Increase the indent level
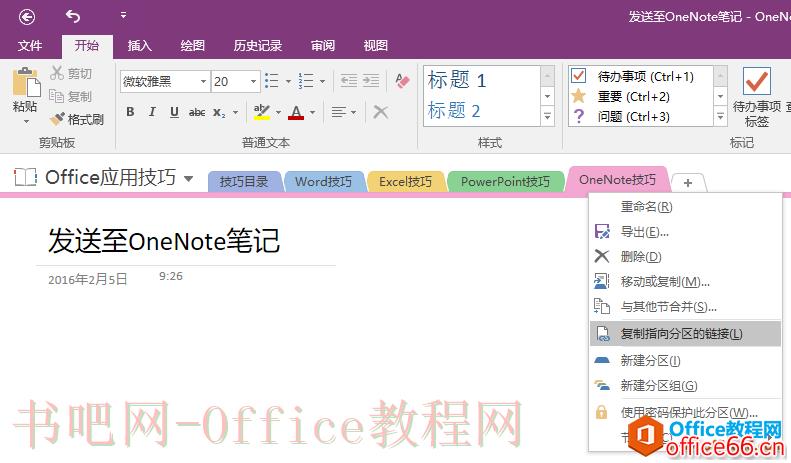791x463 pixels. (371, 81)
